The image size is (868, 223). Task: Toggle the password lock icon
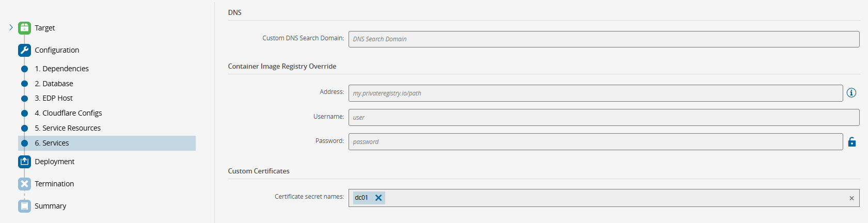coord(852,141)
